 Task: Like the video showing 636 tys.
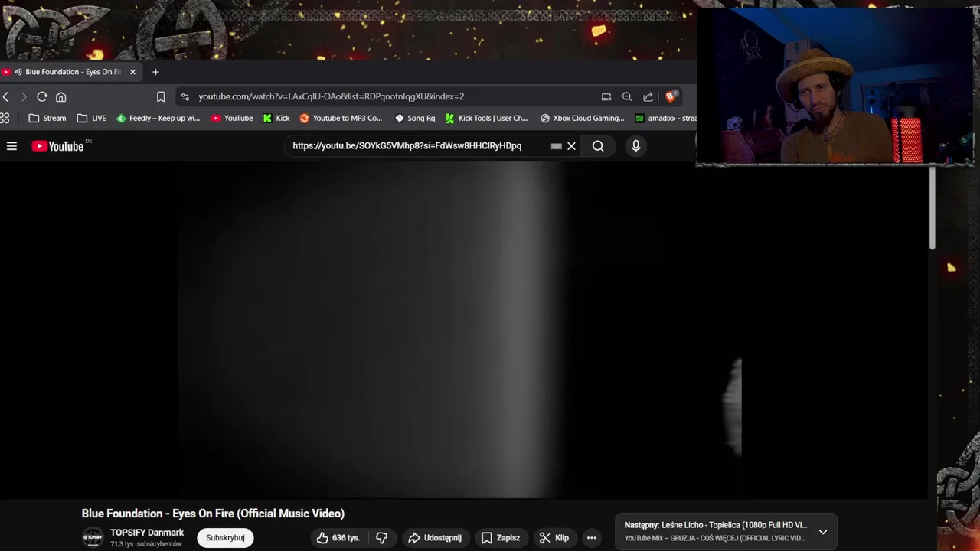pos(338,538)
